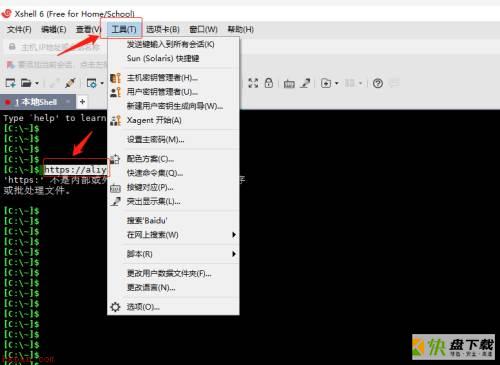Viewport: 500px width, 365px height.
Task: Choose 发送键输入到所有会话(K) menu entry
Action: tap(173, 44)
